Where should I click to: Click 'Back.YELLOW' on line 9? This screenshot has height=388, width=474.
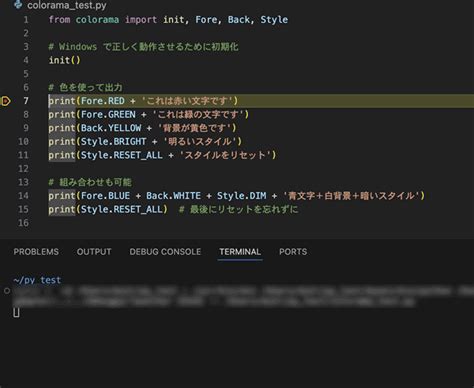click(111, 128)
